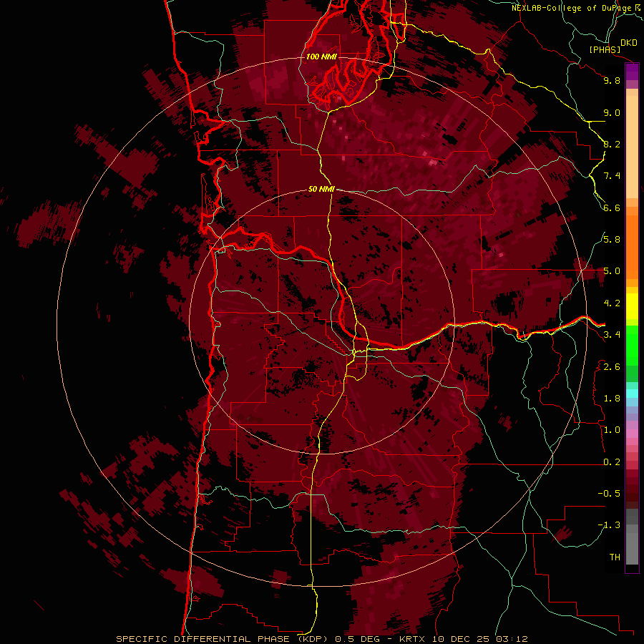644x644 pixels.
Task: Select the 9.0 legend value
Action: (x=612, y=112)
